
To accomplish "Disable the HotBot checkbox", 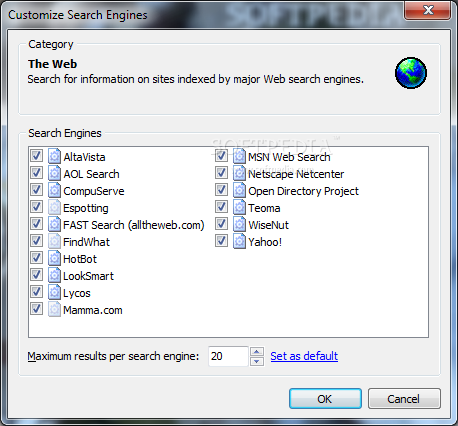I will coord(36,258).
